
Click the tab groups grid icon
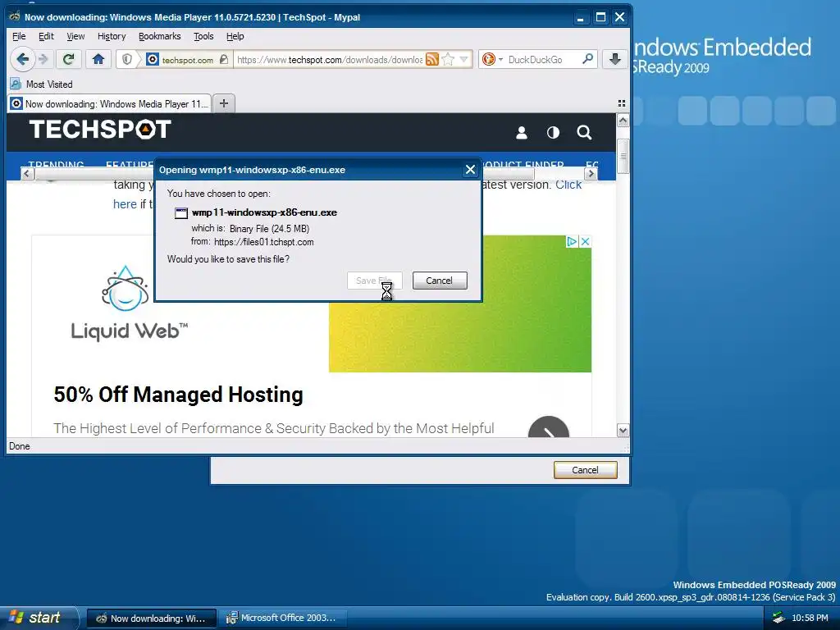click(622, 103)
